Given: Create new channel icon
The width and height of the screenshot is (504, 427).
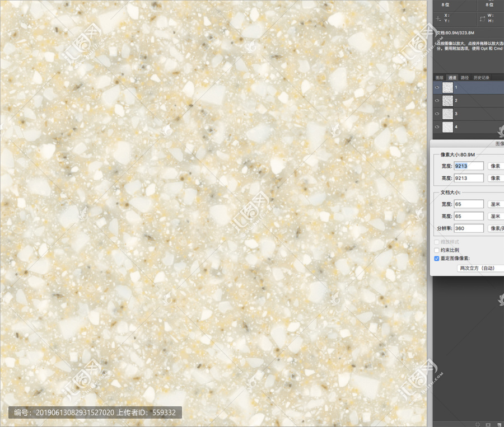Looking at the screenshot, I should coord(498,424).
